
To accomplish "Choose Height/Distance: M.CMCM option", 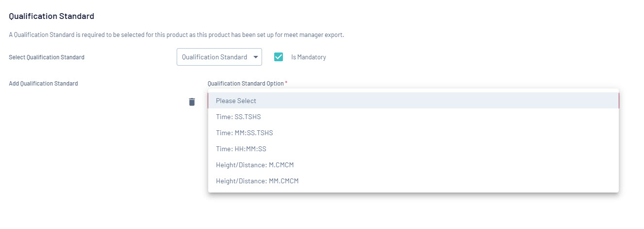I will coord(255,165).
